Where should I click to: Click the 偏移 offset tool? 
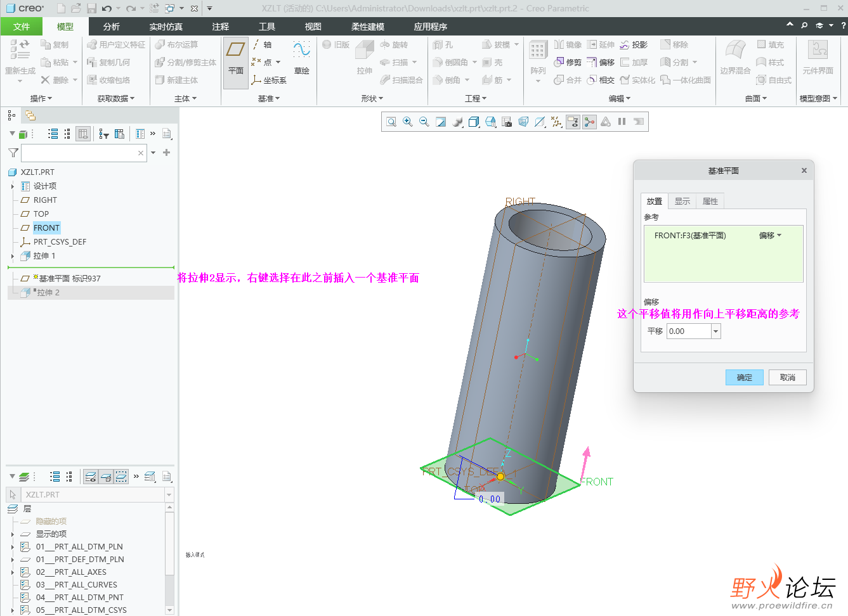click(601, 62)
